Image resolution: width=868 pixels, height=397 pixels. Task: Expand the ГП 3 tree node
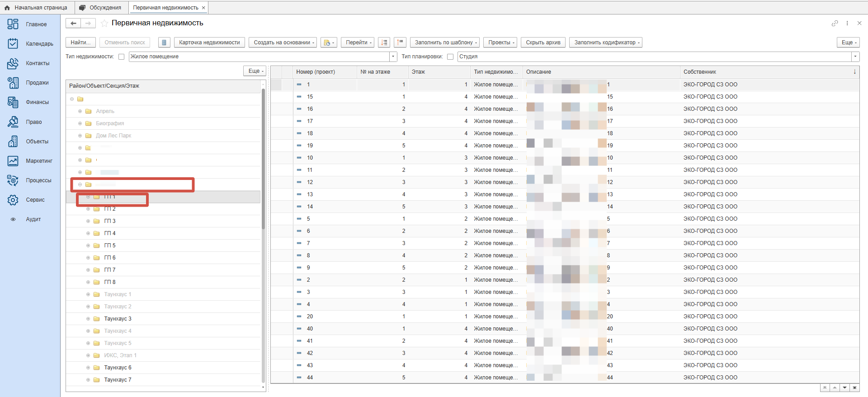pyautogui.click(x=88, y=221)
